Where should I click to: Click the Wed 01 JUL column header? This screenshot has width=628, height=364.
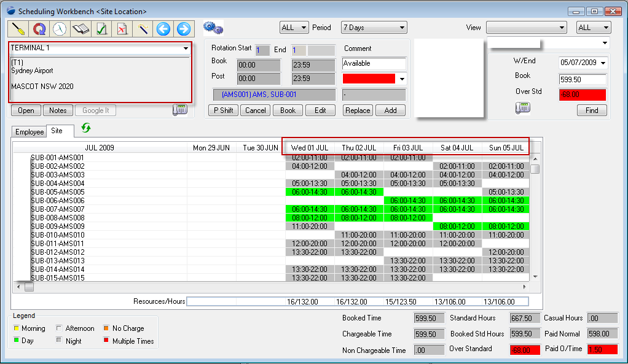tap(310, 147)
